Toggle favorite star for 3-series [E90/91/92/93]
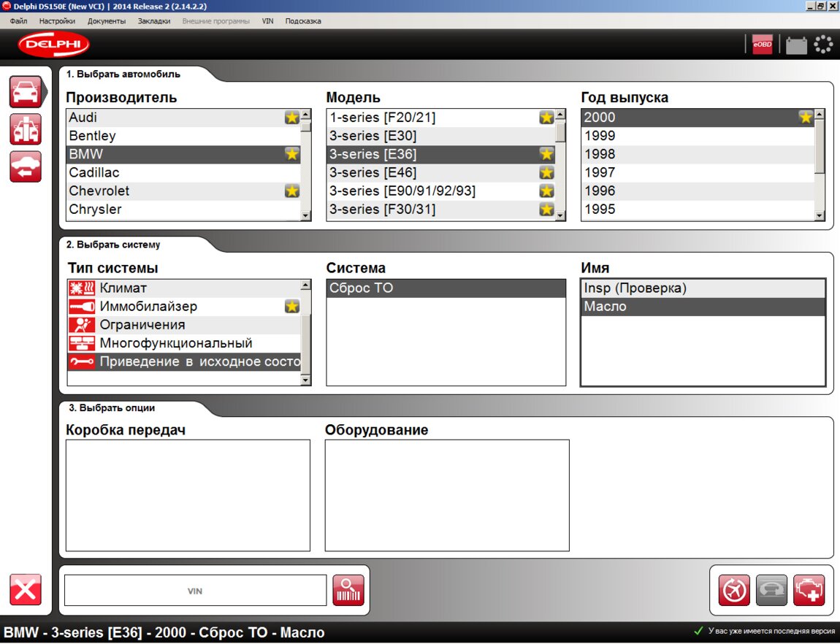This screenshot has width=840, height=644. coord(546,191)
